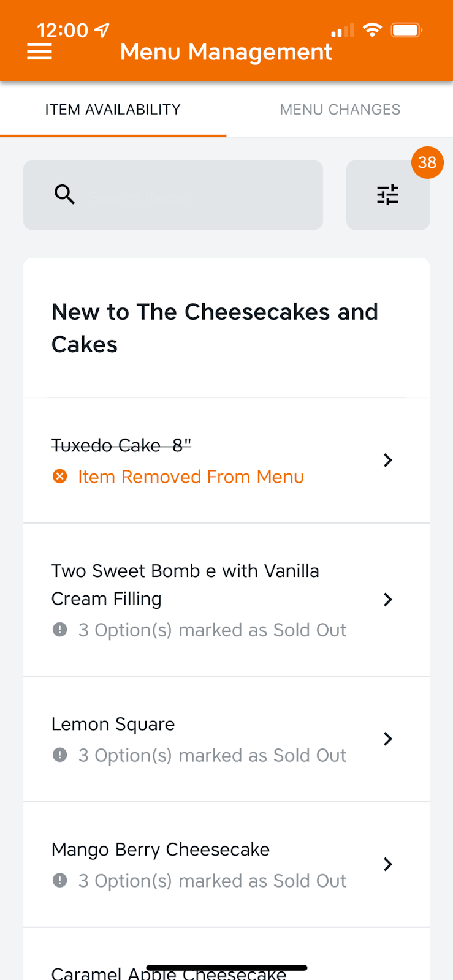Open Lemon Square item name

(x=113, y=724)
